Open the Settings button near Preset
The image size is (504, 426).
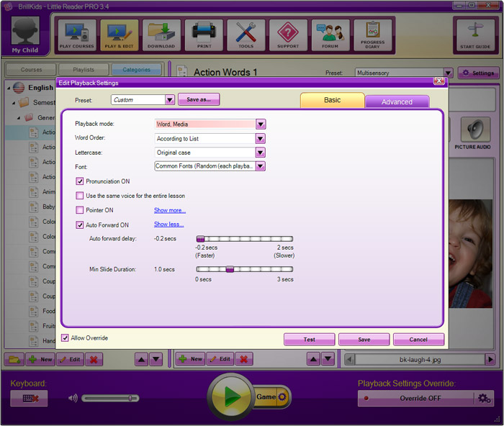coord(478,73)
